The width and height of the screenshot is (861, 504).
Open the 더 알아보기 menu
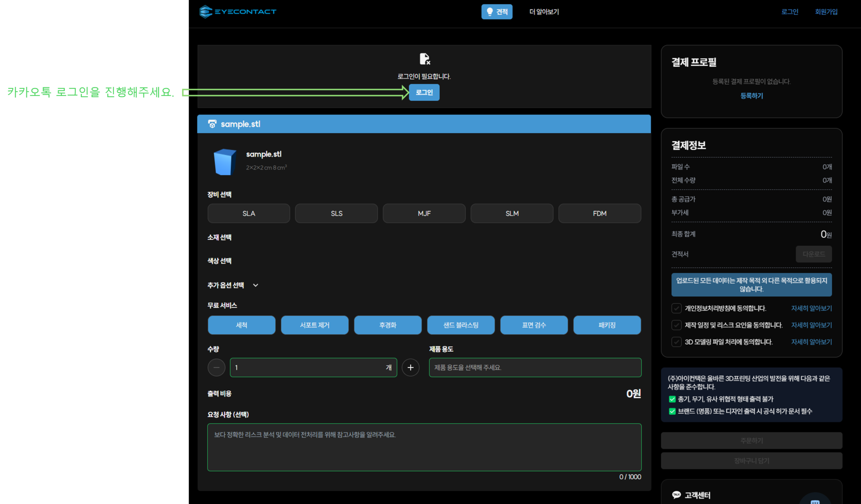(x=544, y=12)
